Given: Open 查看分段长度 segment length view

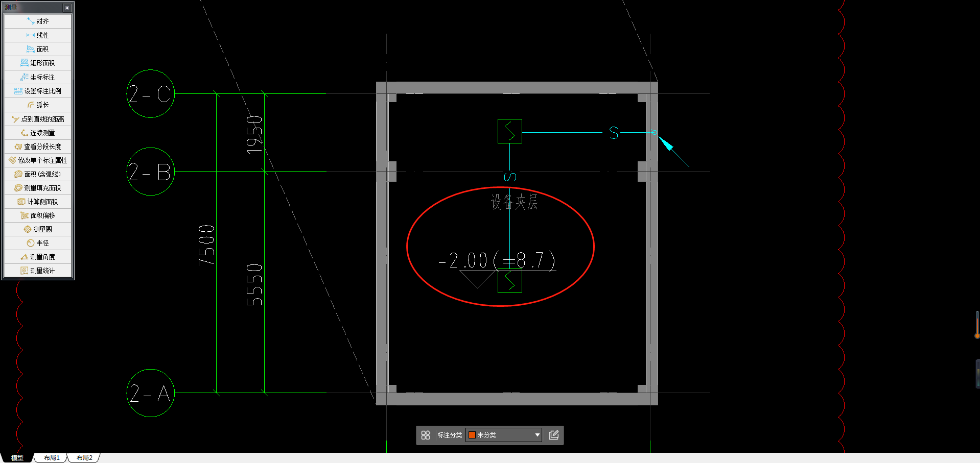Looking at the screenshot, I should click(x=38, y=147).
